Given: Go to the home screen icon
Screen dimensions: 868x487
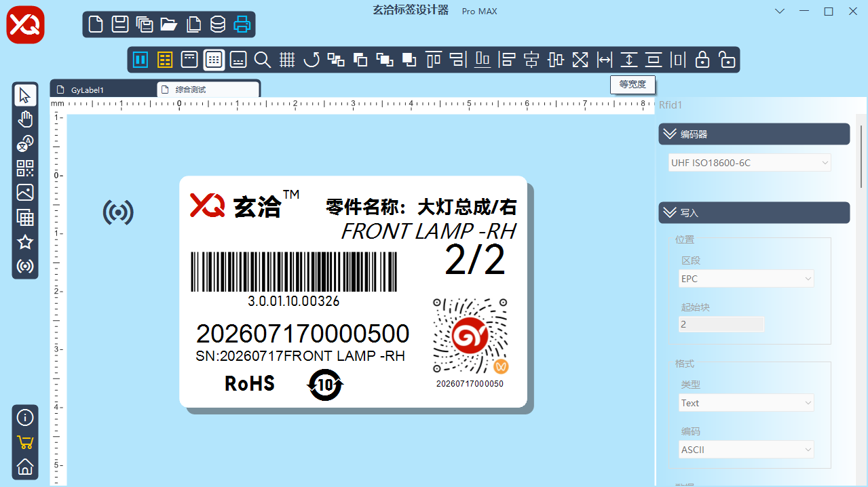Looking at the screenshot, I should [25, 467].
